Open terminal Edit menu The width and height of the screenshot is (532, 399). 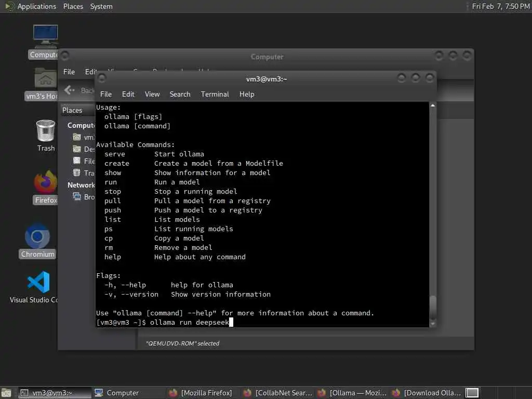pos(128,95)
